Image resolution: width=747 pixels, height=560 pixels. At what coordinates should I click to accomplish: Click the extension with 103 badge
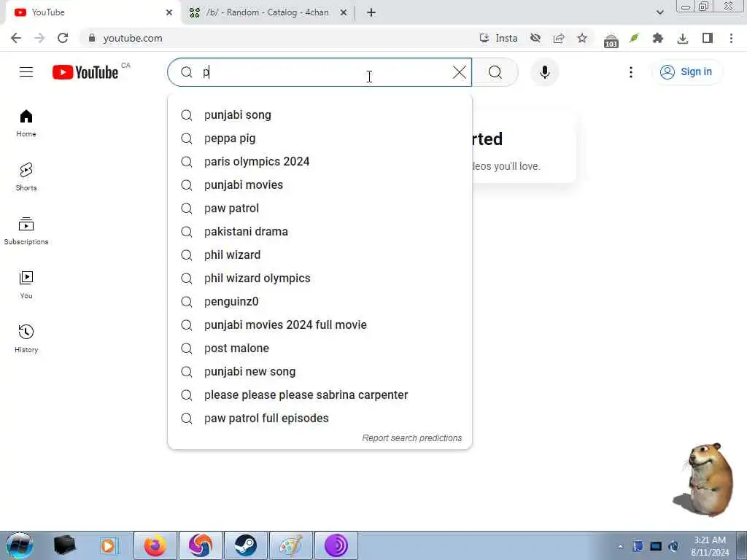611,40
